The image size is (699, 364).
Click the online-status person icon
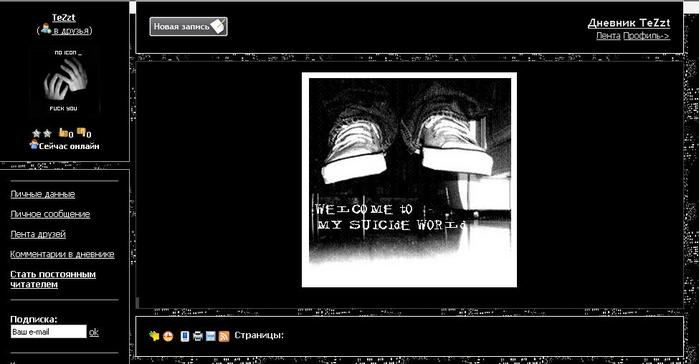pos(34,144)
